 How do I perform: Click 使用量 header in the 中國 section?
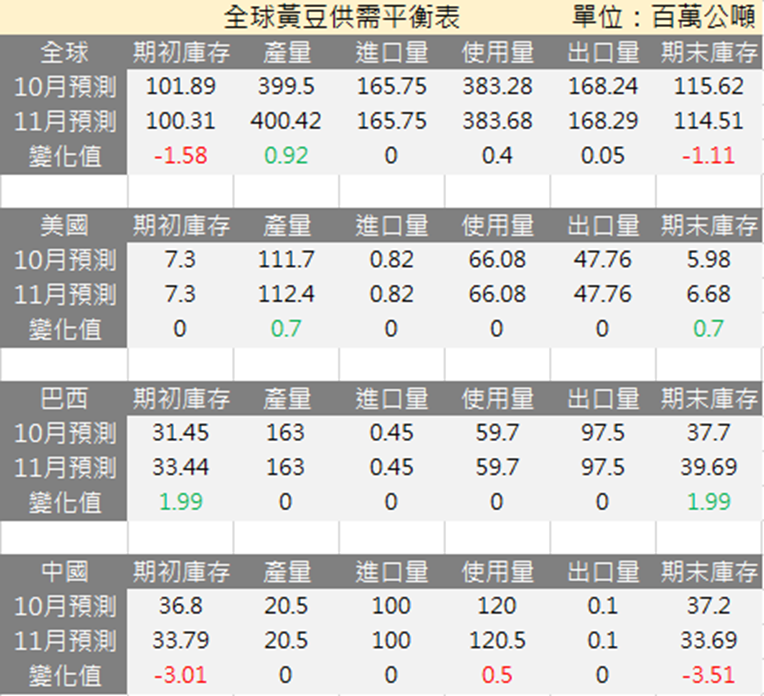click(x=497, y=572)
